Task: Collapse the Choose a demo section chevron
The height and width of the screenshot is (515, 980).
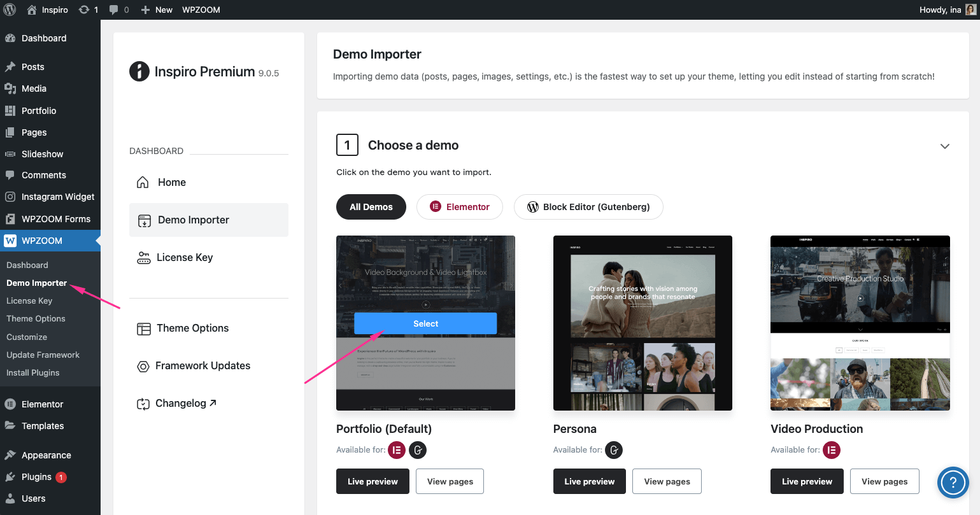Action: pyautogui.click(x=945, y=146)
